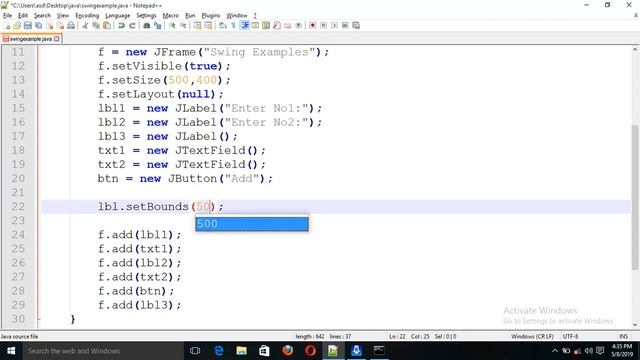Save the file with the Save toolbar icon
The width and height of the screenshot is (640, 360).
pyautogui.click(x=28, y=25)
